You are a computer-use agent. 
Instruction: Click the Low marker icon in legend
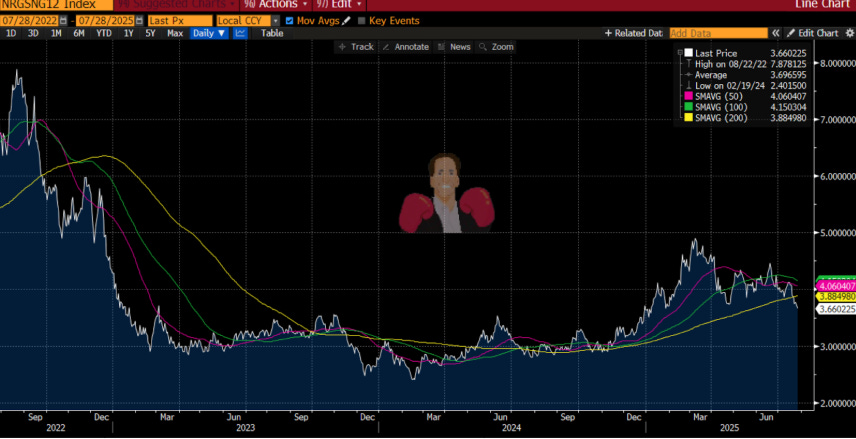688,86
